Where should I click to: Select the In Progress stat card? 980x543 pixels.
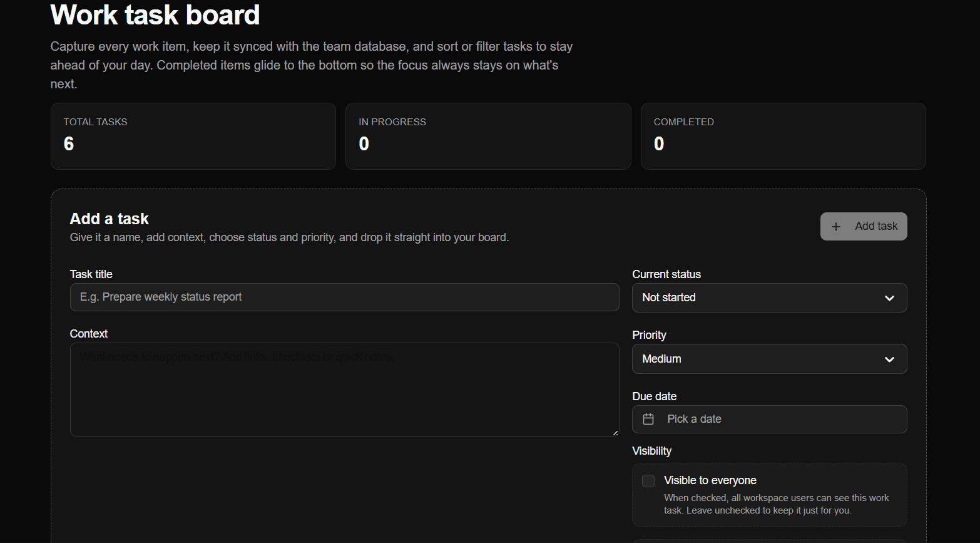(x=487, y=136)
